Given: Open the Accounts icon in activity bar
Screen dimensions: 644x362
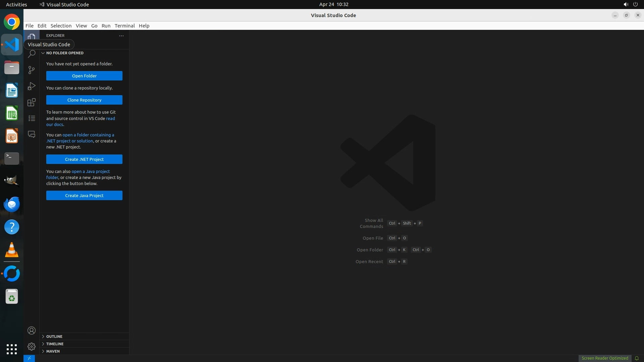Looking at the screenshot, I should coord(32,330).
